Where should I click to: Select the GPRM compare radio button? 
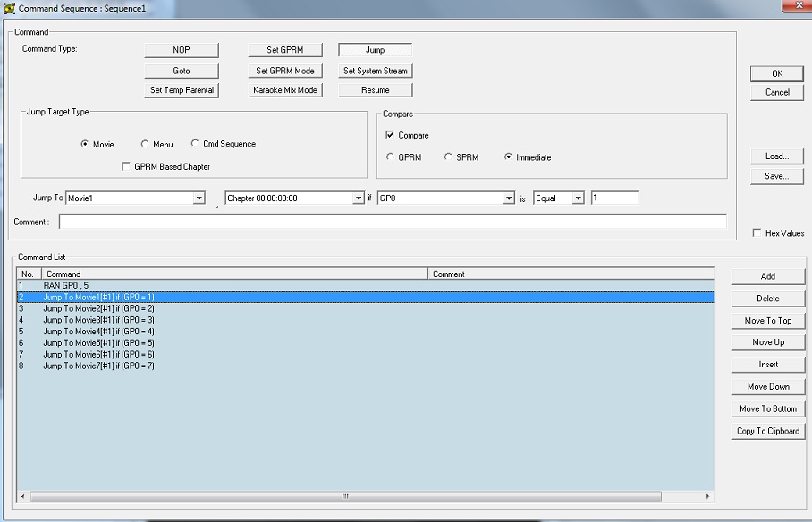pyautogui.click(x=390, y=156)
